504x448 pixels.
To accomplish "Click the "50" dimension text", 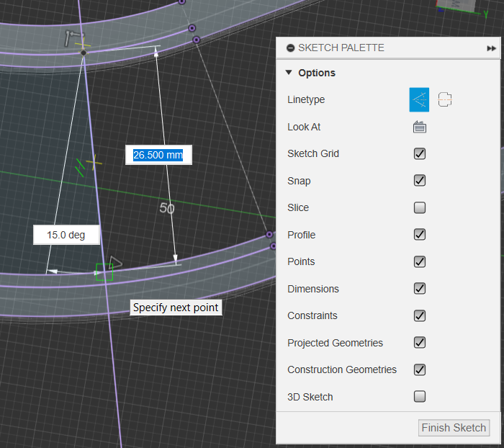I will pyautogui.click(x=167, y=208).
